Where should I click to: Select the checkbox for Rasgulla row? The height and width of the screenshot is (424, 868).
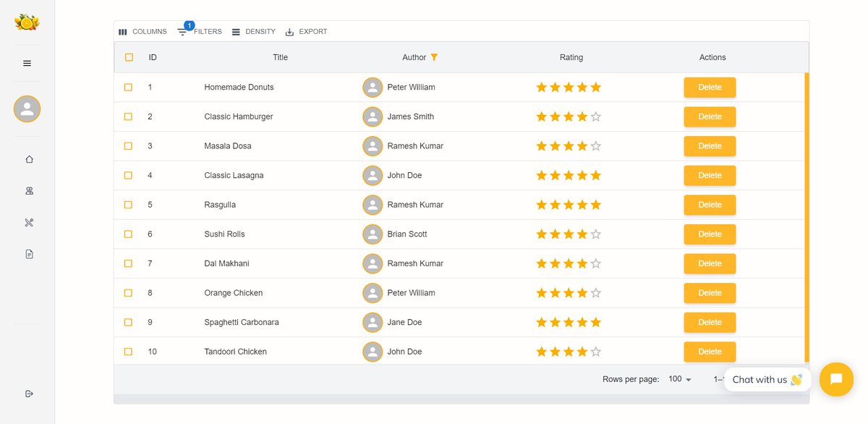click(x=128, y=205)
